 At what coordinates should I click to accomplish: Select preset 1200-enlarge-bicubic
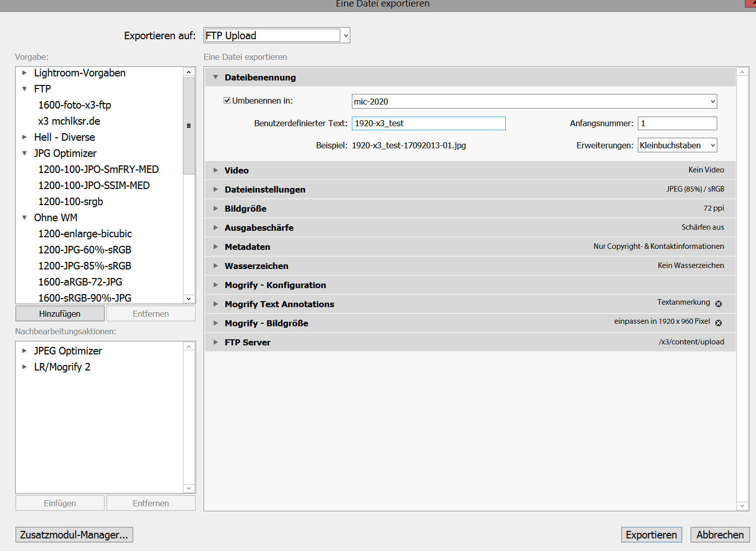85,234
